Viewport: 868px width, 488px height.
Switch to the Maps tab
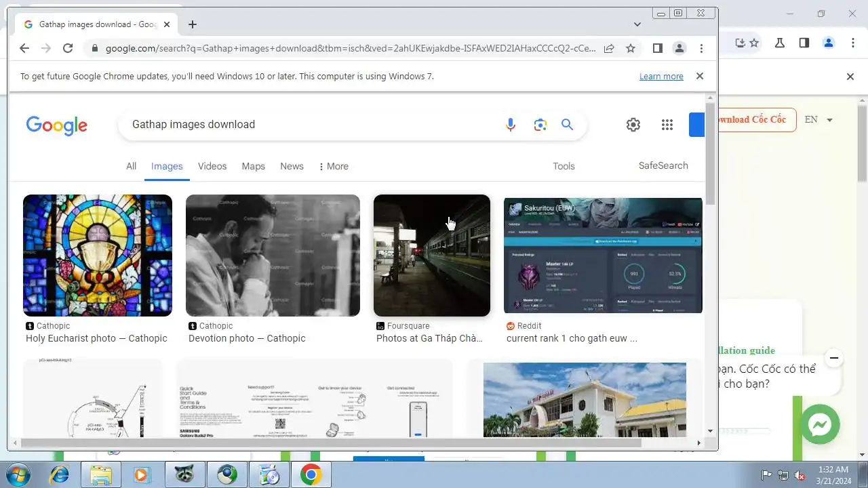coord(254,166)
